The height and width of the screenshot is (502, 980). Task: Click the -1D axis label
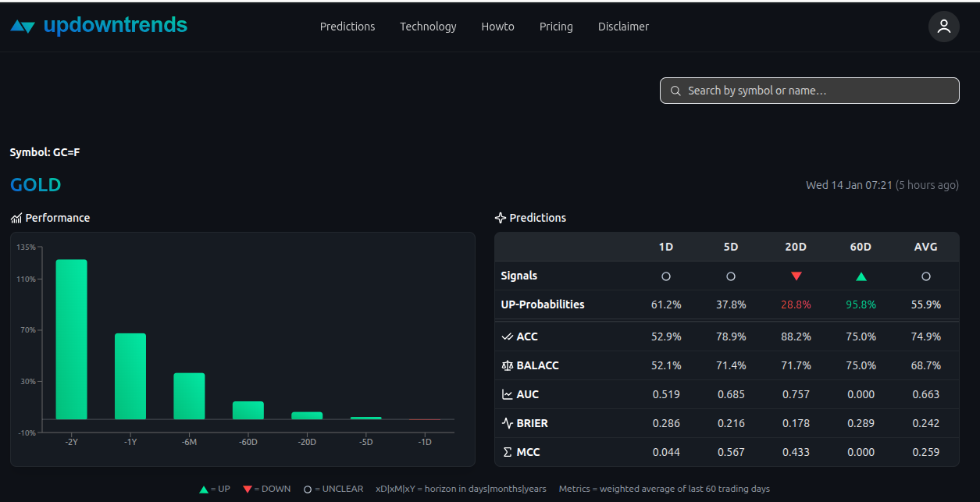point(425,442)
